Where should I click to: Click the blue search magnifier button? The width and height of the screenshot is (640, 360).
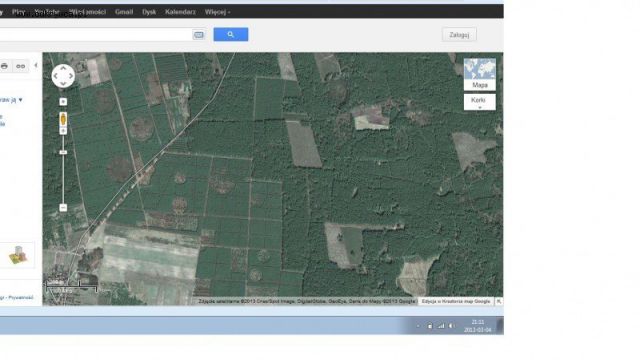click(231, 35)
